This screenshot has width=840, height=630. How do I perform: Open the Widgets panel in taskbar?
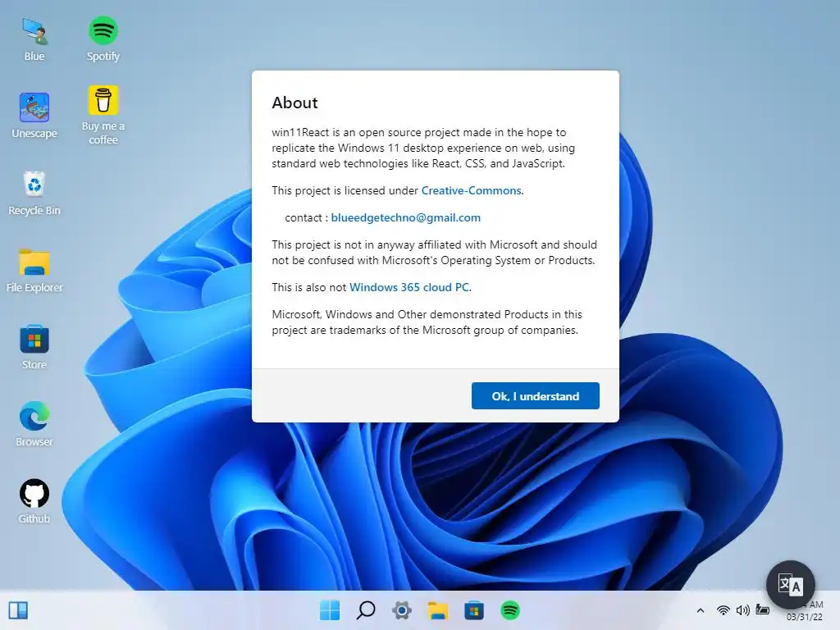pyautogui.click(x=18, y=610)
